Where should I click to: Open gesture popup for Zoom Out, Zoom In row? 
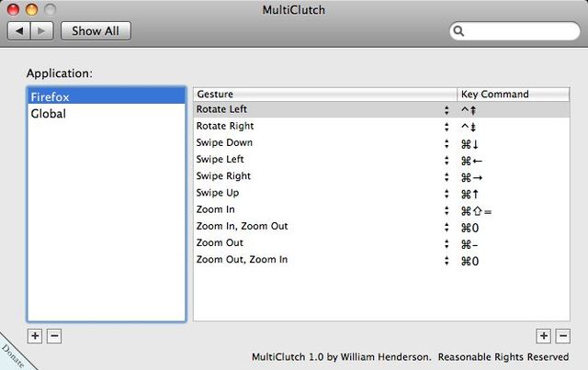tap(447, 260)
